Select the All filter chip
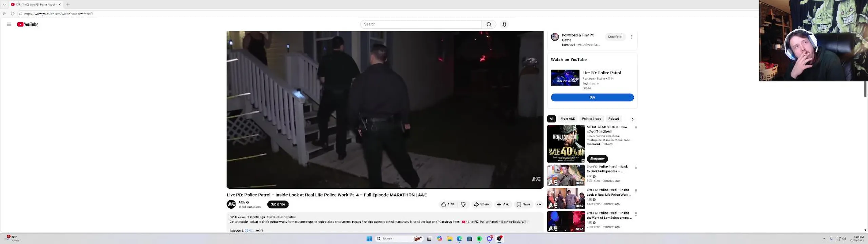Viewport: 868px width, 244px height. click(551, 119)
